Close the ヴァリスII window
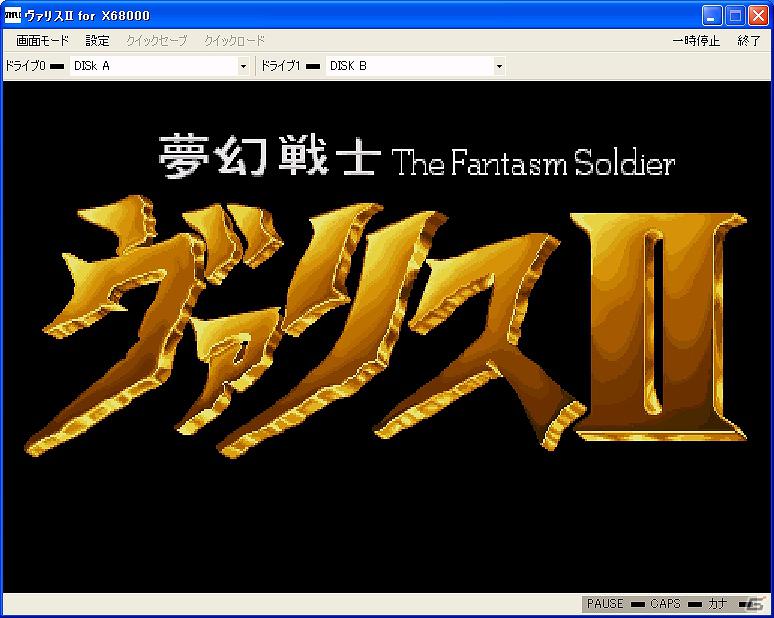 point(758,16)
